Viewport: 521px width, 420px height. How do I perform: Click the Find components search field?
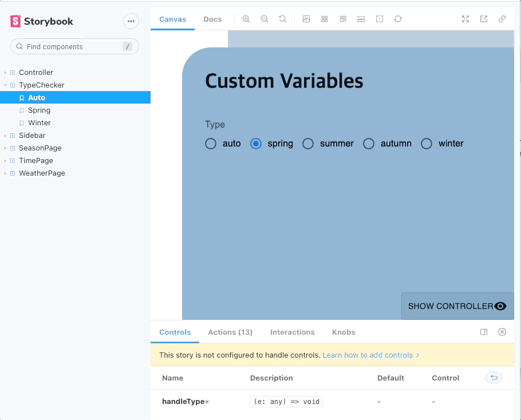(x=74, y=46)
